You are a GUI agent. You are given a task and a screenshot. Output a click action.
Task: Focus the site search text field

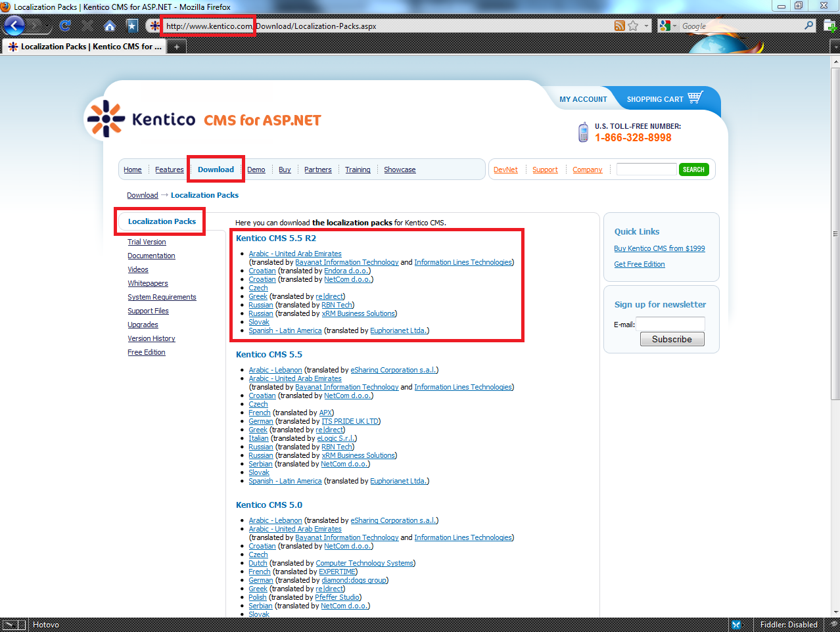click(x=647, y=169)
